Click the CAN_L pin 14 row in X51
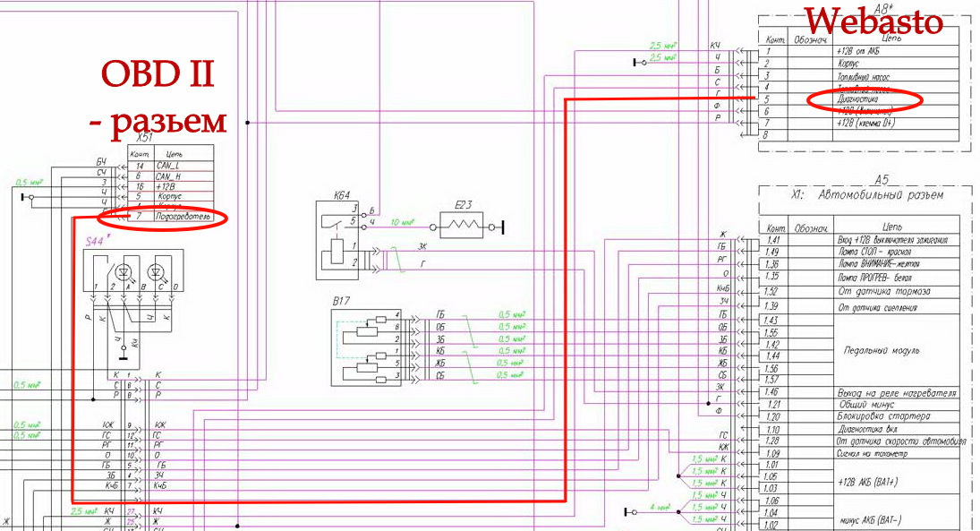 171,166
